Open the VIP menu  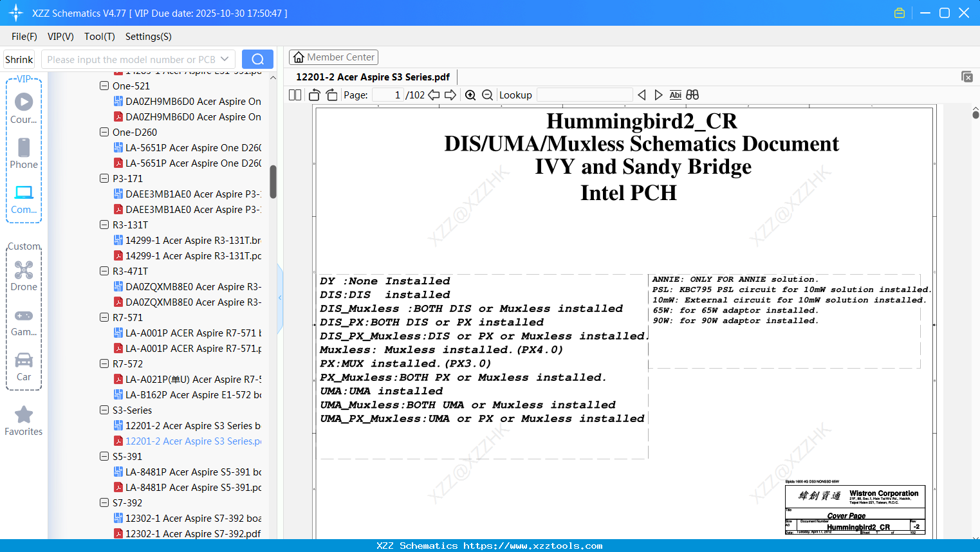pyautogui.click(x=60, y=37)
